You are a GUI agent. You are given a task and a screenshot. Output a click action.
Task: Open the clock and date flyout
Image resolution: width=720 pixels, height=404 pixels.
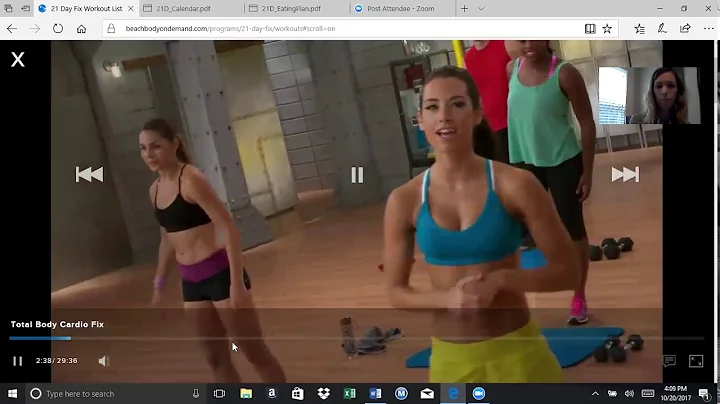coord(676,393)
